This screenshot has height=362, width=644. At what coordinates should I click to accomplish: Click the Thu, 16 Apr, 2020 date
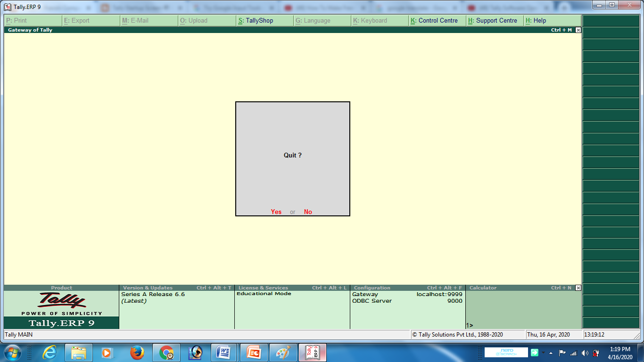coord(549,335)
